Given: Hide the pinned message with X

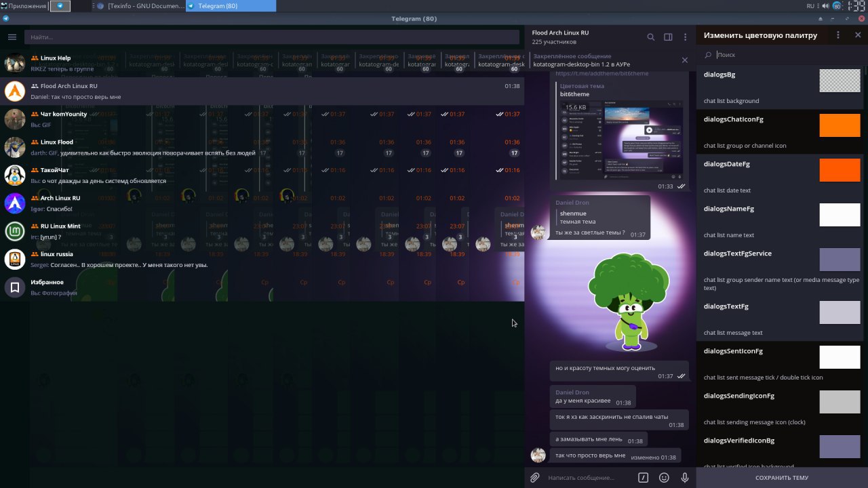Looking at the screenshot, I should click(685, 60).
